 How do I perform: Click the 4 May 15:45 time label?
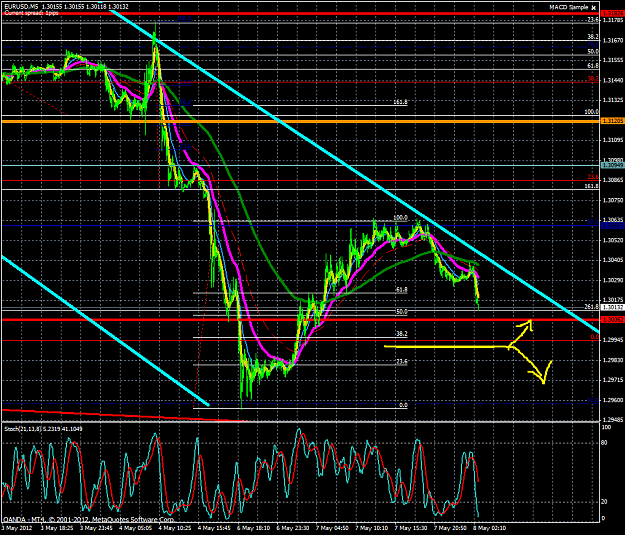pyautogui.click(x=212, y=528)
